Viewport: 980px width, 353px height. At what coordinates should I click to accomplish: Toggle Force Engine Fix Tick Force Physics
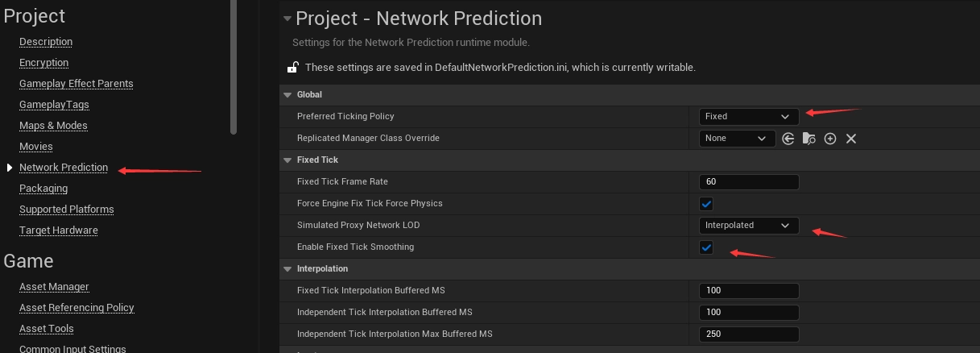(x=706, y=204)
